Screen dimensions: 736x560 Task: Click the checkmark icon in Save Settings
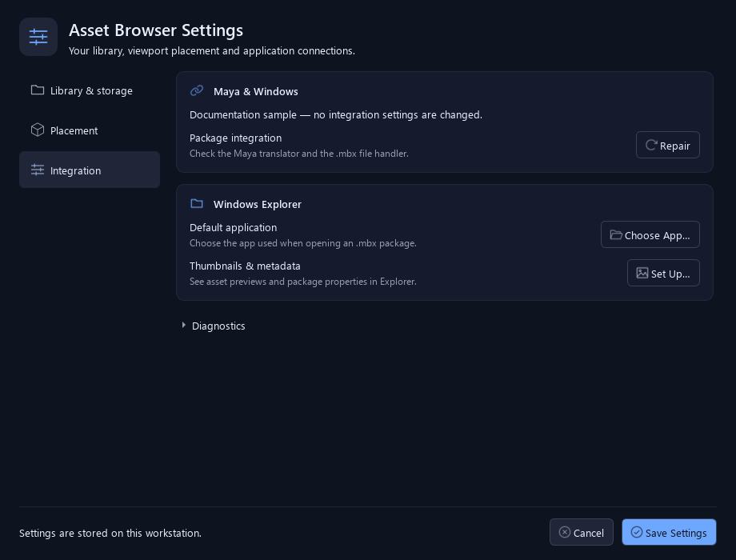[637, 532]
